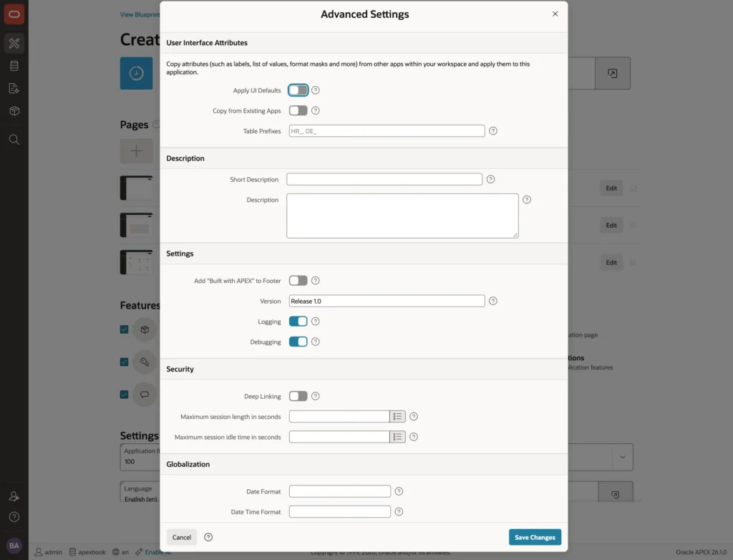Show help for Logging
733x560 pixels.
click(316, 322)
